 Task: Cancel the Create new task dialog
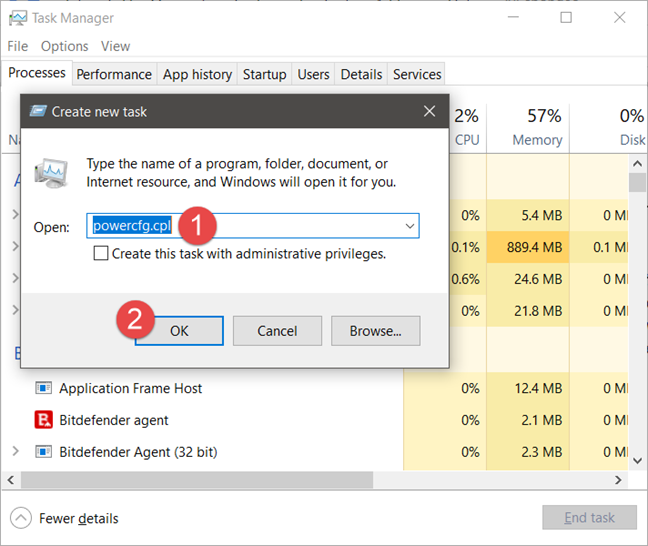tap(277, 331)
